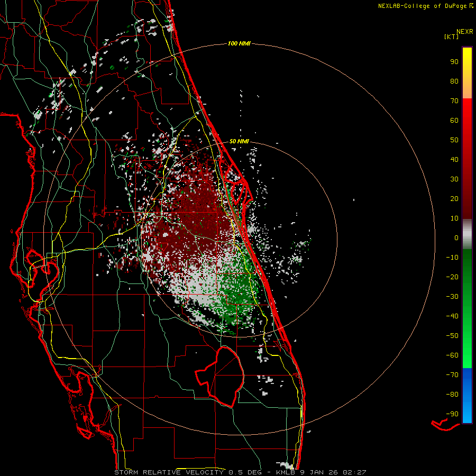Click the green inbound velocity area on radar
The height and width of the screenshot is (476, 476).
point(239,291)
